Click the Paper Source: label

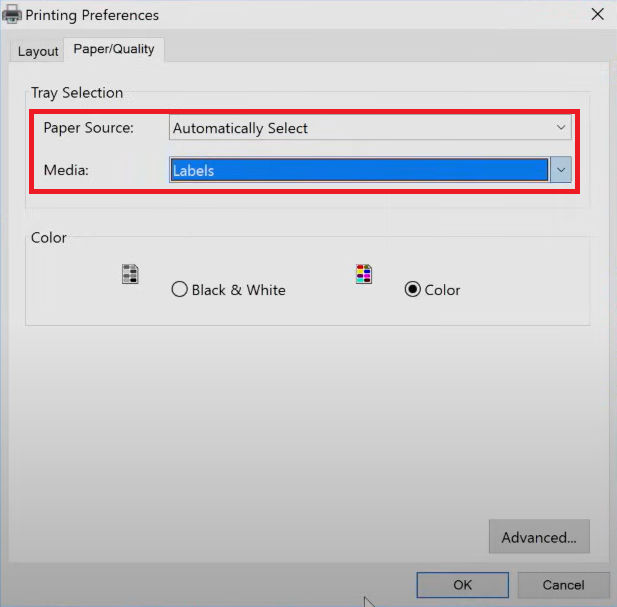(x=89, y=127)
